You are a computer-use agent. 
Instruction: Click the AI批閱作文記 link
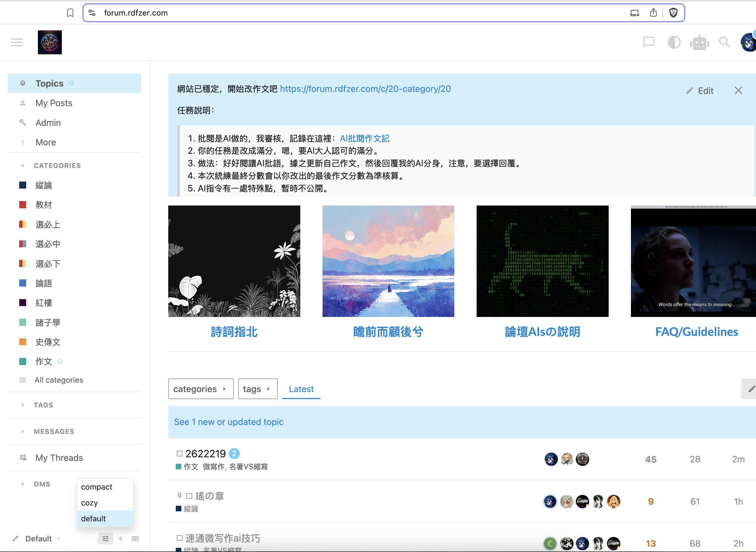pos(365,138)
